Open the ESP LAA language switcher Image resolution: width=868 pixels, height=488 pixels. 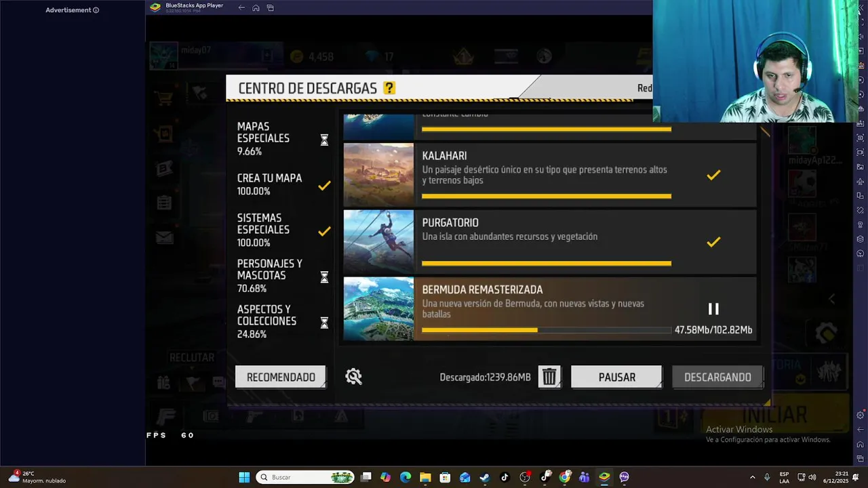(x=784, y=477)
